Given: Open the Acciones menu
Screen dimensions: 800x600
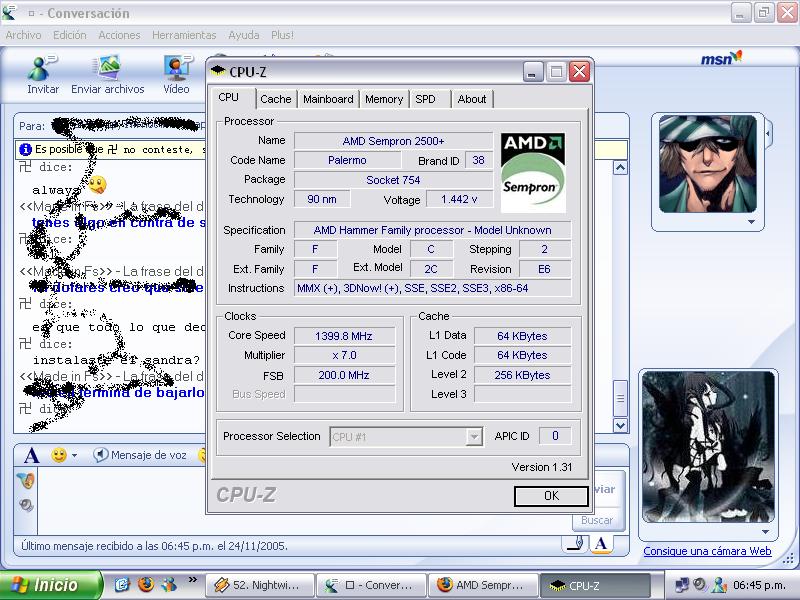Looking at the screenshot, I should coord(119,35).
